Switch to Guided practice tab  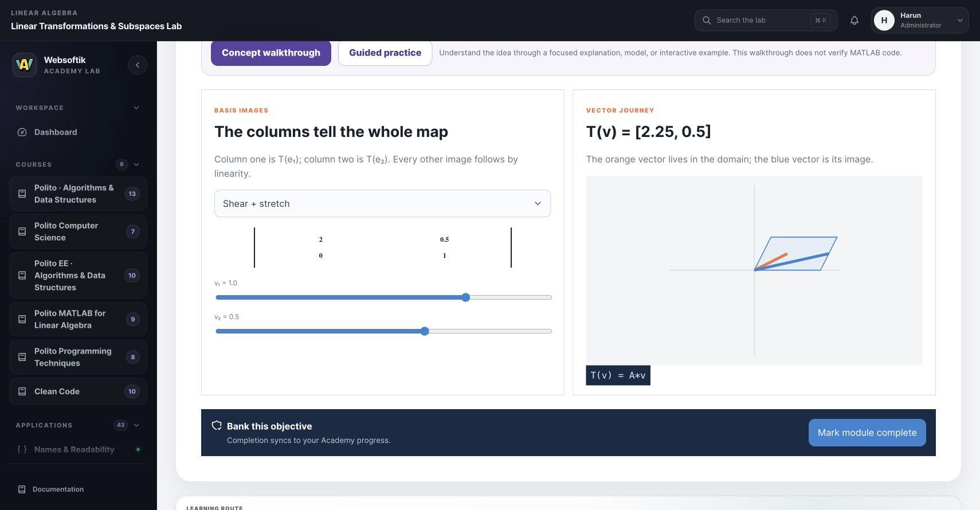click(x=385, y=53)
